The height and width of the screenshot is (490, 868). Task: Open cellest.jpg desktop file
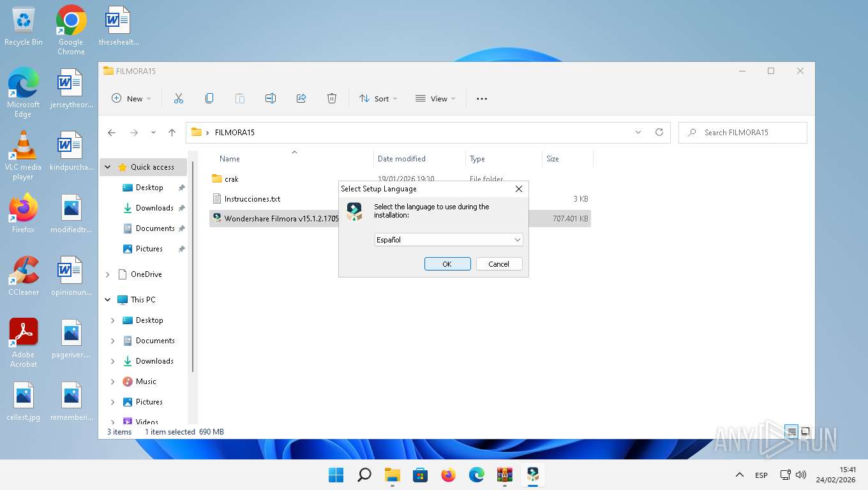[24, 402]
